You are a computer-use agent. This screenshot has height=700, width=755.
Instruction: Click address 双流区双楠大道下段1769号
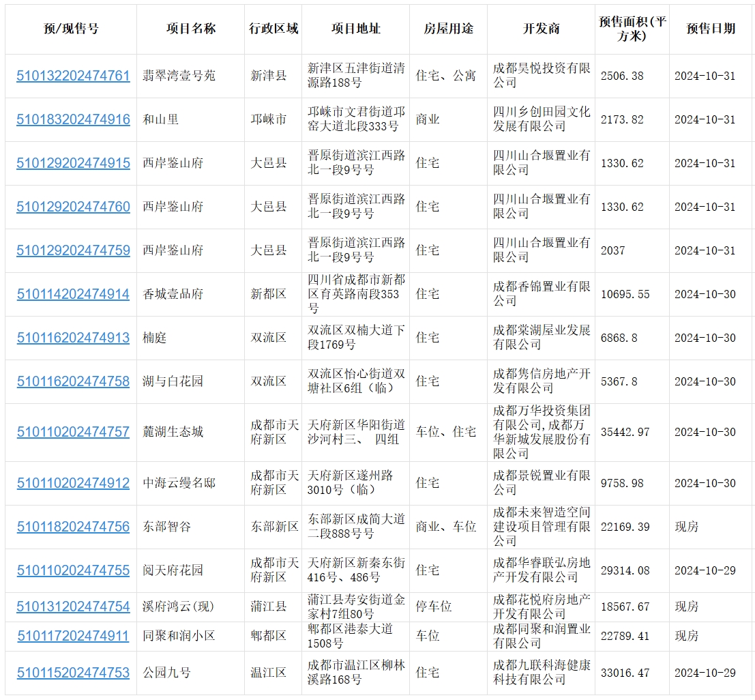pos(356,338)
